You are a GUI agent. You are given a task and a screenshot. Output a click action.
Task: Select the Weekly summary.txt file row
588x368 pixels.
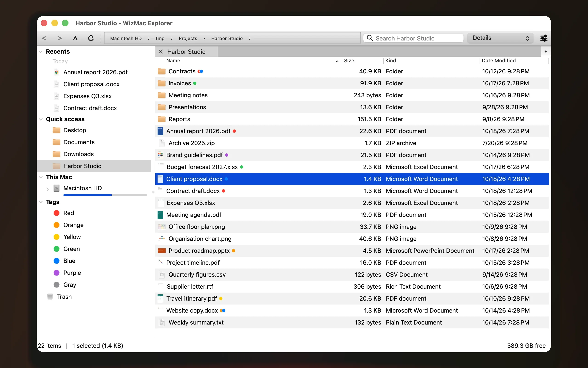pyautogui.click(x=352, y=322)
